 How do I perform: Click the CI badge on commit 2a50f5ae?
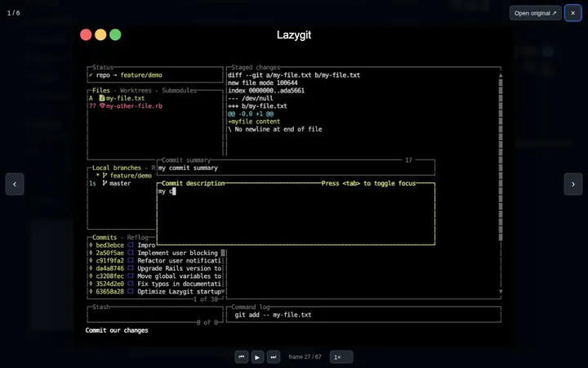pyautogui.click(x=131, y=253)
